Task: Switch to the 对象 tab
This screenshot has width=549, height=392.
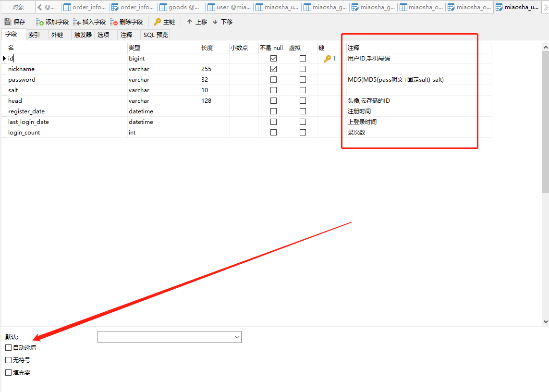Action: point(18,7)
